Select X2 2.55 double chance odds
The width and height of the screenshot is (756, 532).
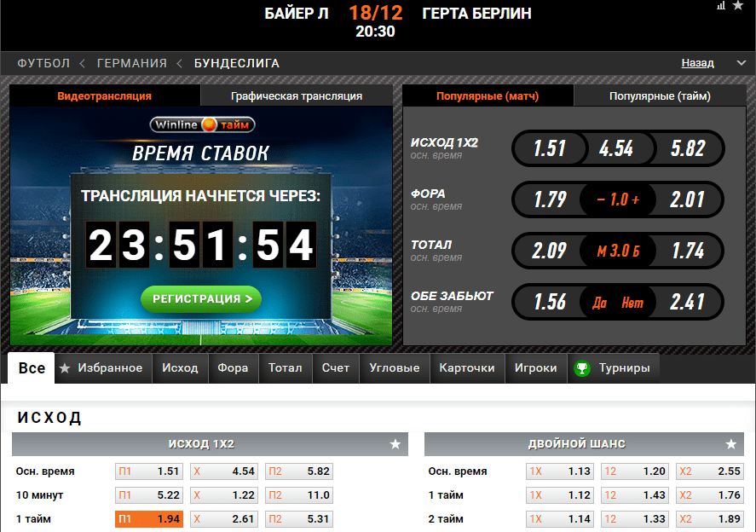click(710, 471)
